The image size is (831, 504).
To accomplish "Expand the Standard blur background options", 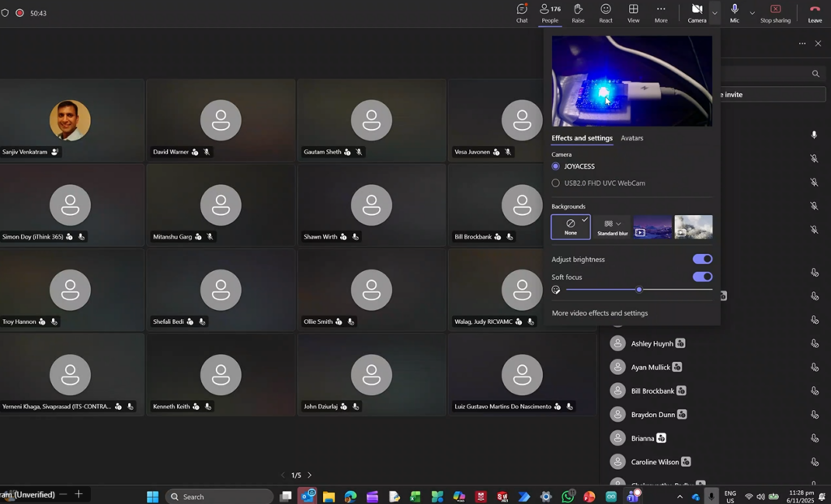I will [618, 224].
